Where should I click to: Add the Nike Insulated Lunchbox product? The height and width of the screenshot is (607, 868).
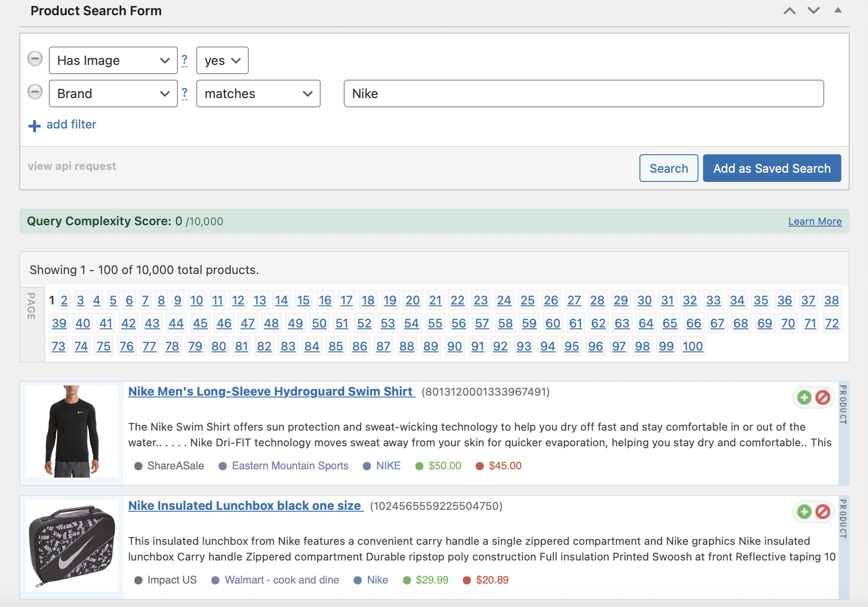[x=804, y=512]
